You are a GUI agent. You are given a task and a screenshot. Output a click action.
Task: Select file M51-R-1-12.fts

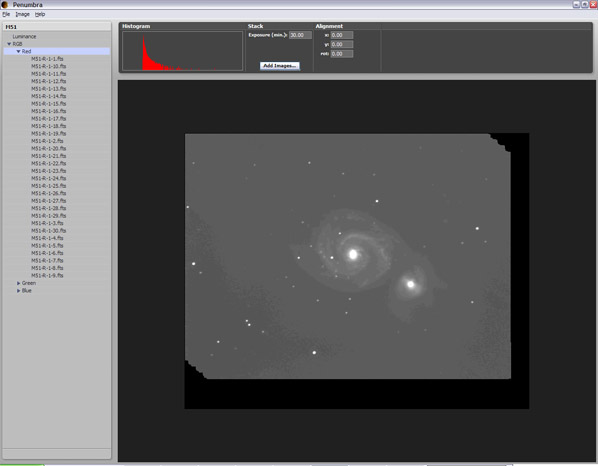48,81
